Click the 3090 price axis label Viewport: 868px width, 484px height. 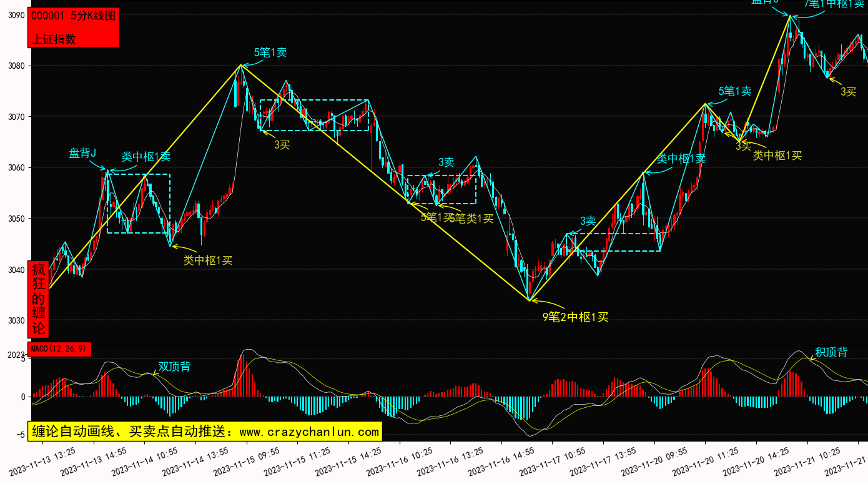(x=16, y=15)
